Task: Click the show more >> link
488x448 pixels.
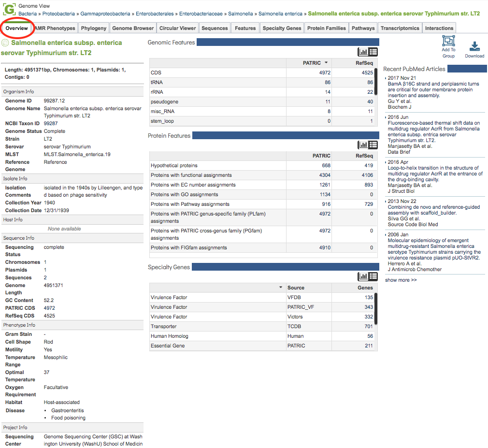Action: [401, 280]
